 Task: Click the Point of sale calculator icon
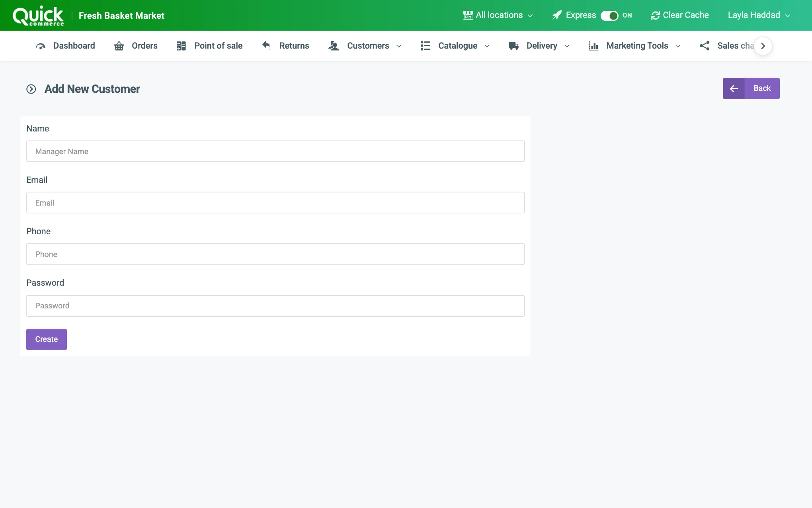(x=181, y=46)
